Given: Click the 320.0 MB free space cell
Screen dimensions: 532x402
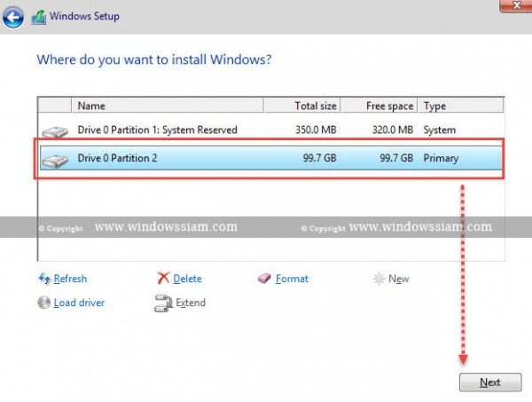Looking at the screenshot, I should [393, 130].
